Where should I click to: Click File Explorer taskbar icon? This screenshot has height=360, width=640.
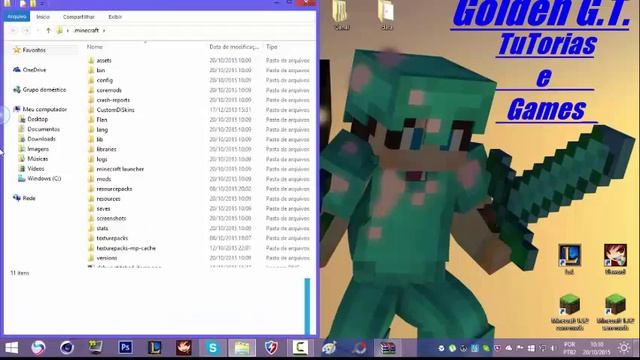pyautogui.click(x=242, y=348)
